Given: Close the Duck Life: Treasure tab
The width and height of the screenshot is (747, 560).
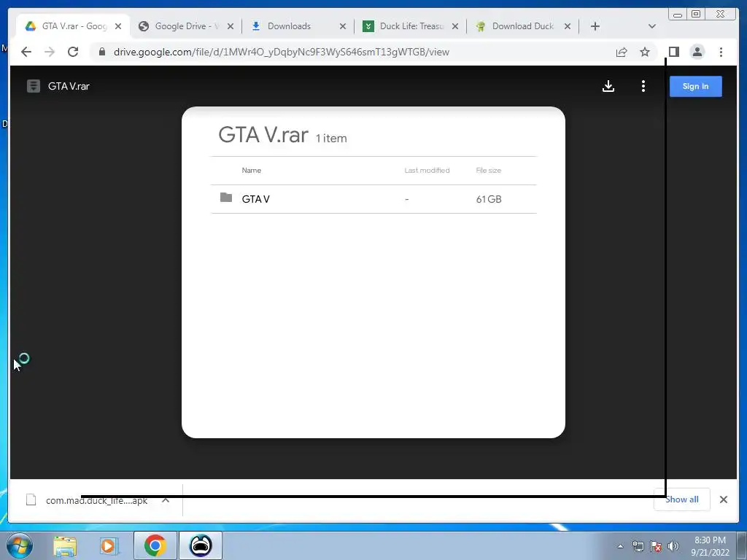Looking at the screenshot, I should tap(455, 27).
